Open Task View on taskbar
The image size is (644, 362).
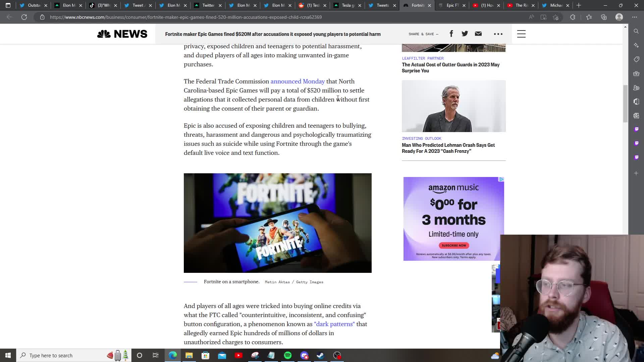[x=156, y=355]
